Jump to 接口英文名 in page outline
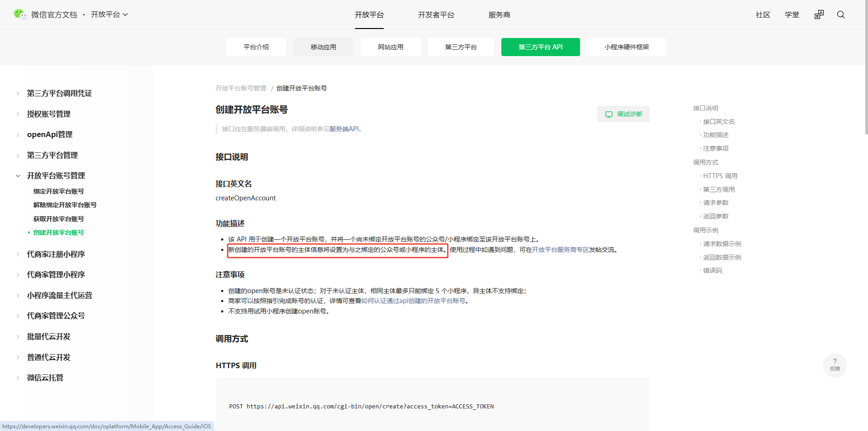868x431 pixels. click(719, 122)
